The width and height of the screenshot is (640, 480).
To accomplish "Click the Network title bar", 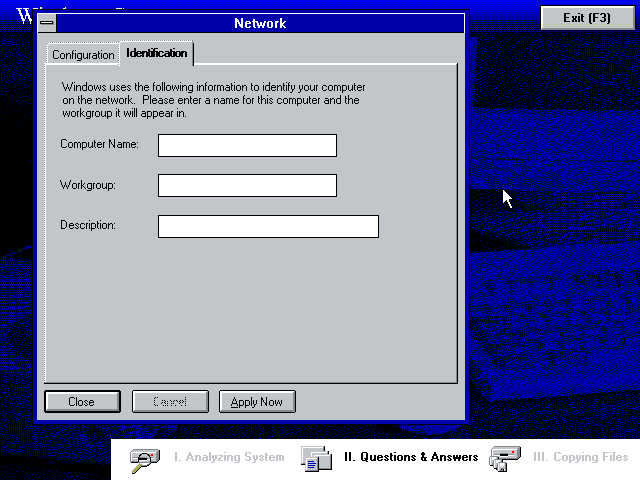I will pos(260,23).
